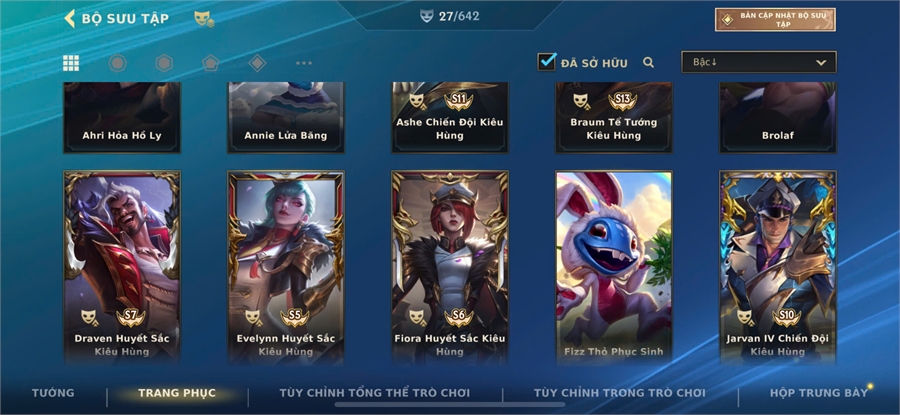Open the Hộp Trưng Bày tab
Image resolution: width=900 pixels, height=415 pixels.
point(818,393)
